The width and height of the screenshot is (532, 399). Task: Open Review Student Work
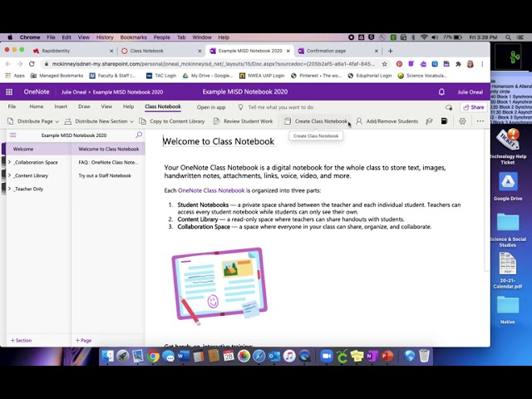pos(243,121)
